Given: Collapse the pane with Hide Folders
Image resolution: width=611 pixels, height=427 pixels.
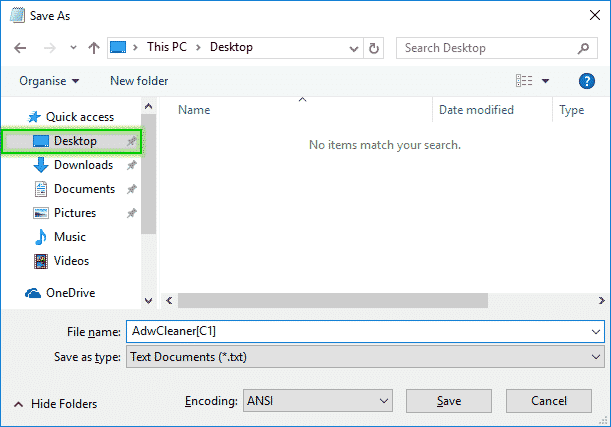Looking at the screenshot, I should pos(56,404).
